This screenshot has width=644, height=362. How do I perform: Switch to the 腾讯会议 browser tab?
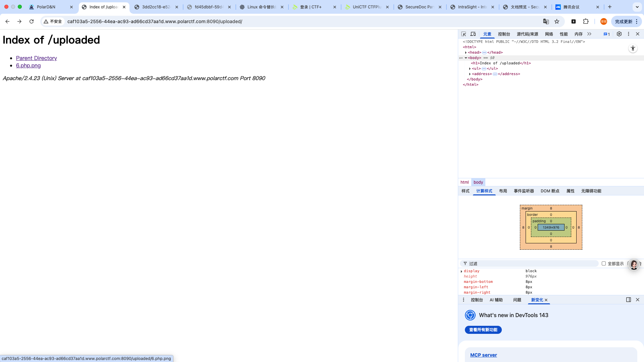point(577,7)
